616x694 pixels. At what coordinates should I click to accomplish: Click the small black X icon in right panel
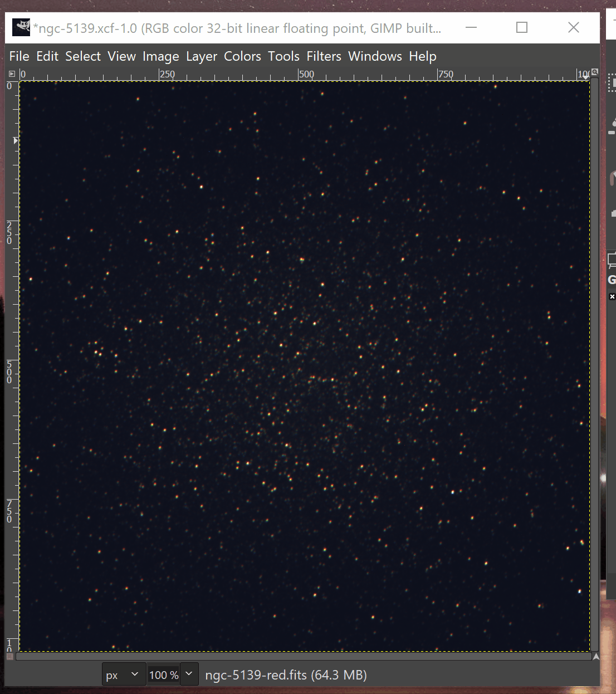click(x=612, y=297)
